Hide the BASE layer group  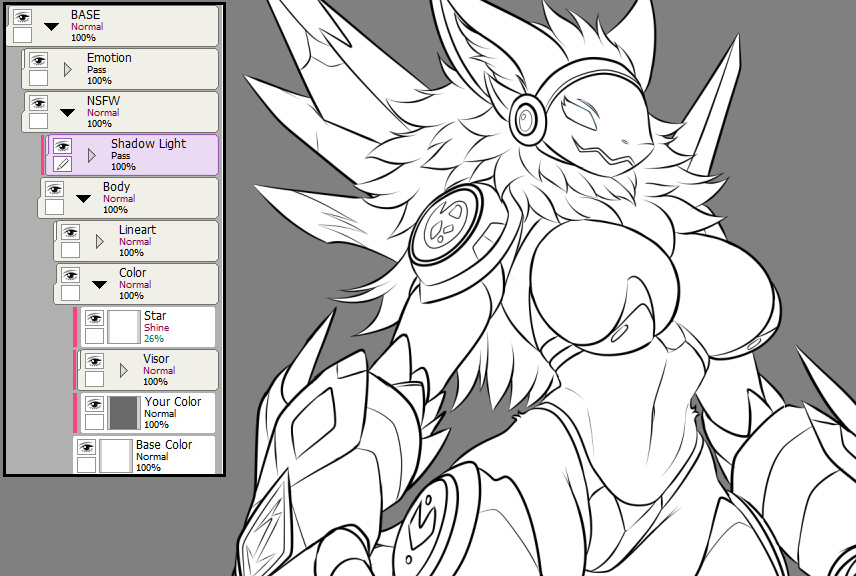pyautogui.click(x=22, y=17)
